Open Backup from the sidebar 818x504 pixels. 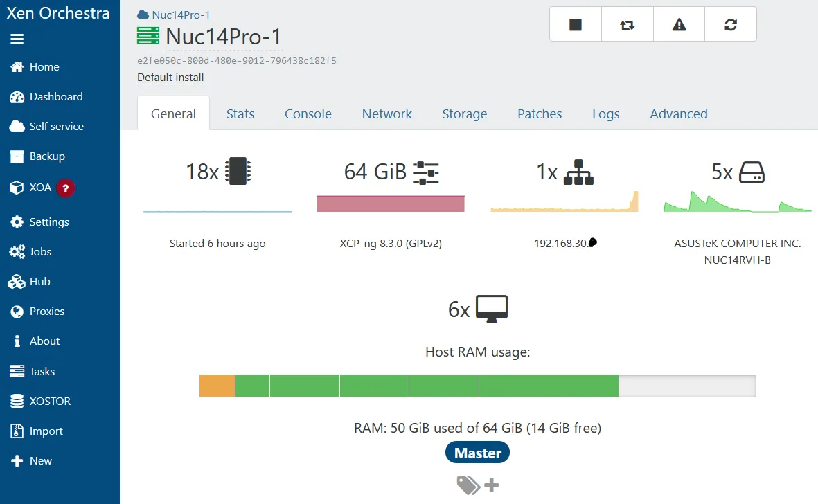tap(46, 156)
